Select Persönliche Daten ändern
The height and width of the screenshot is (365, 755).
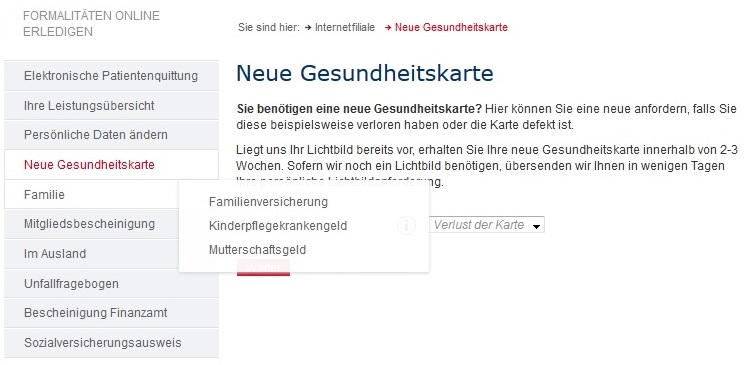point(111,135)
